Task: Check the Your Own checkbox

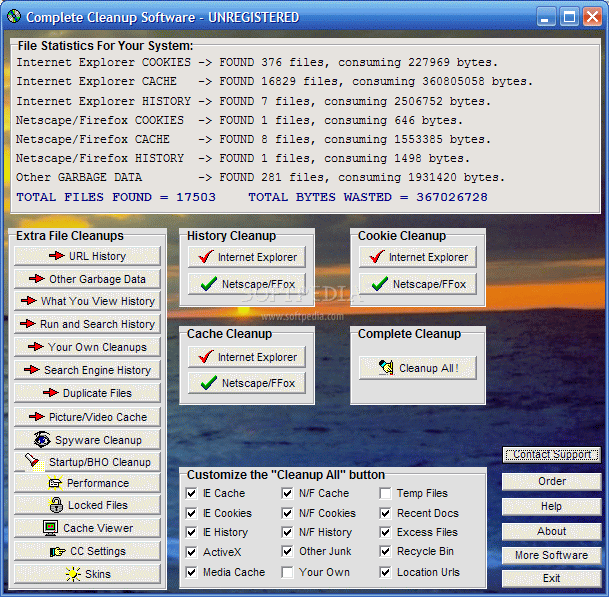Action: (x=288, y=572)
